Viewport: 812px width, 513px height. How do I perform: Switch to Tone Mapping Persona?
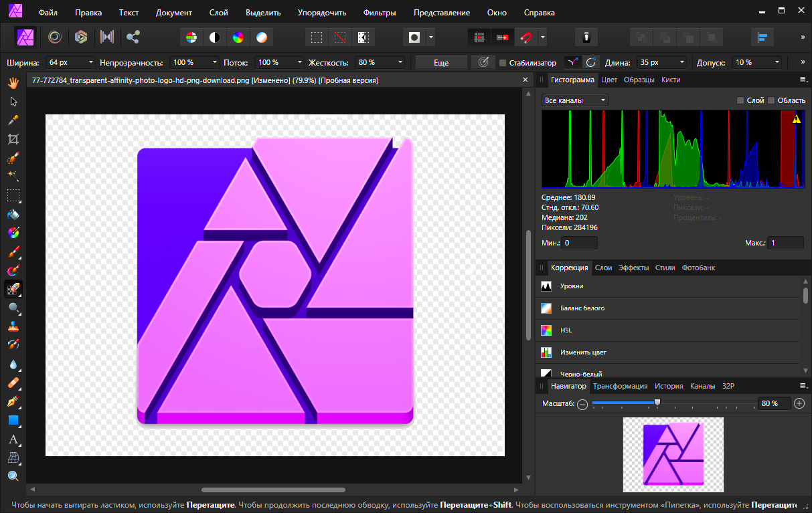pyautogui.click(x=106, y=37)
